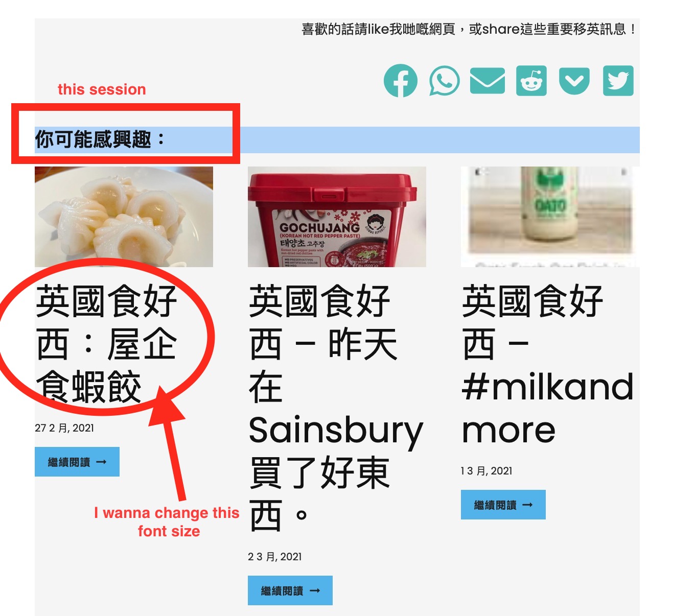This screenshot has width=695, height=616.
Task: Share via the WhatsApp icon
Action: coord(444,81)
